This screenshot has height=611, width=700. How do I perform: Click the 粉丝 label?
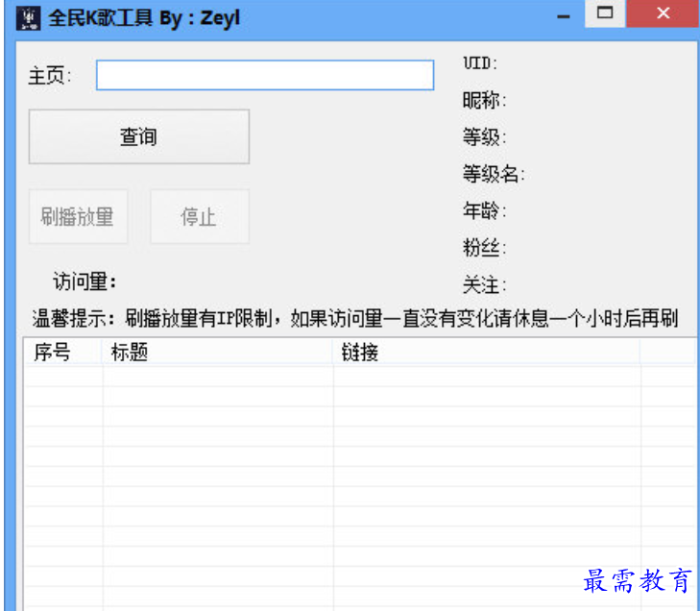(484, 248)
